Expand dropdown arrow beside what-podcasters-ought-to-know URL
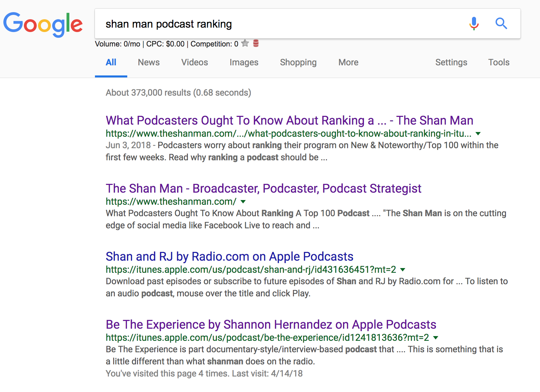The image size is (540, 392). [478, 134]
